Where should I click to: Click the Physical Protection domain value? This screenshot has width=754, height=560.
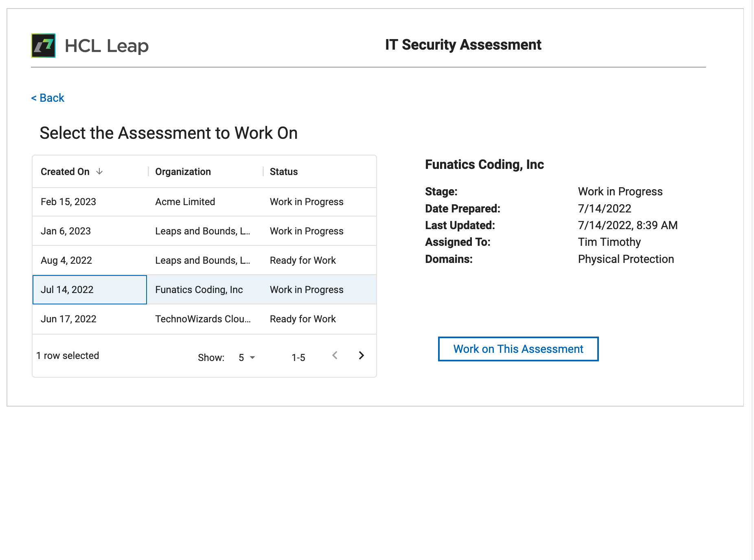(626, 259)
